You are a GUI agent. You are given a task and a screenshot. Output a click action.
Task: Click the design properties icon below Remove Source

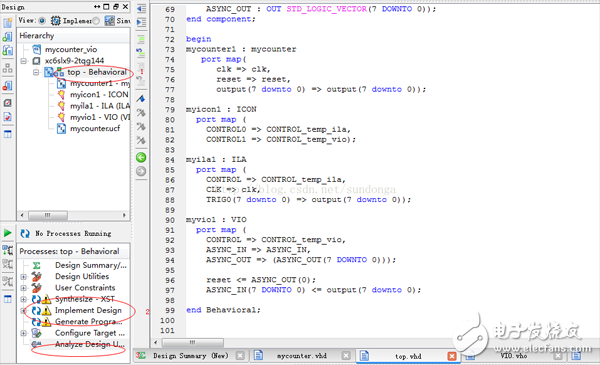[8, 103]
